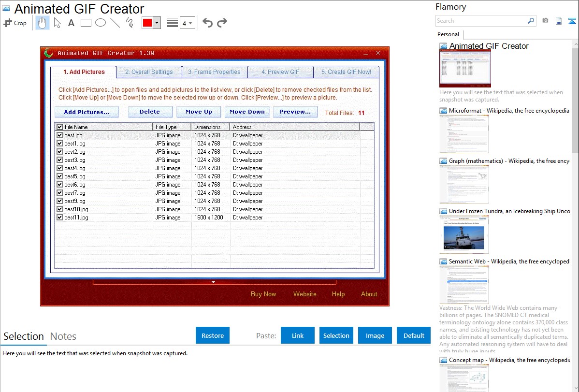Pick the arrow pointer tool

(57, 23)
